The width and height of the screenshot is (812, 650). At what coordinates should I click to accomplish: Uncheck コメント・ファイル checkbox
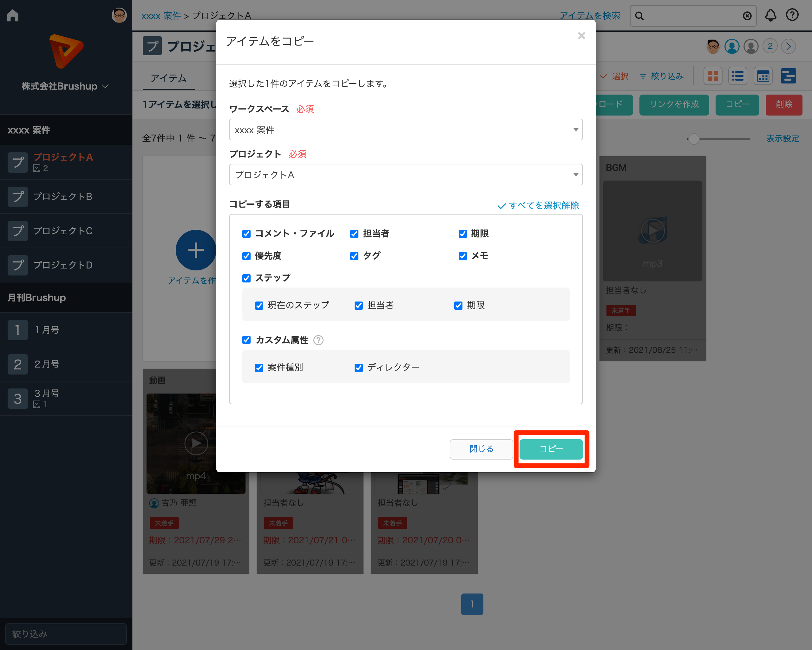[246, 234]
